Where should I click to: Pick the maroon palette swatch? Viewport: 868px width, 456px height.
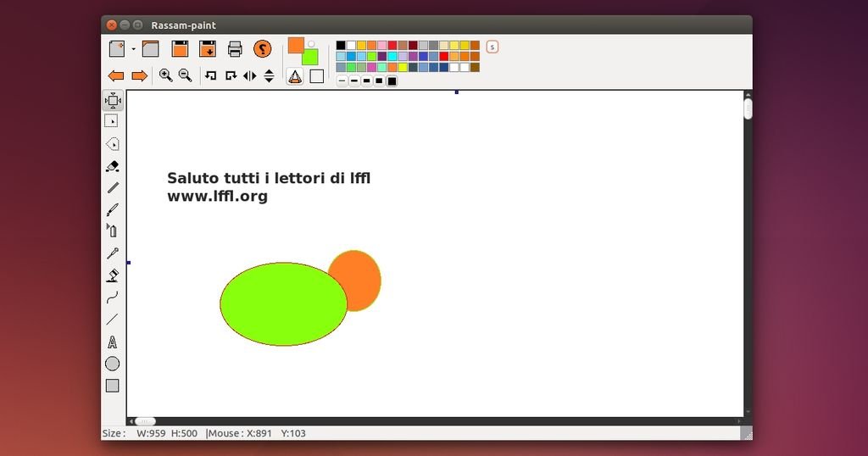pos(413,46)
